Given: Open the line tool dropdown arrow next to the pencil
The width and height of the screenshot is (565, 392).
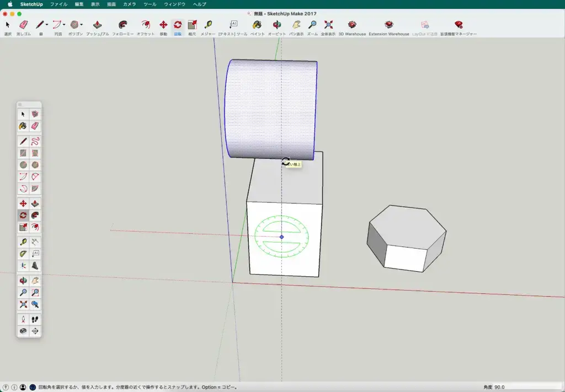Looking at the screenshot, I should click(47, 25).
